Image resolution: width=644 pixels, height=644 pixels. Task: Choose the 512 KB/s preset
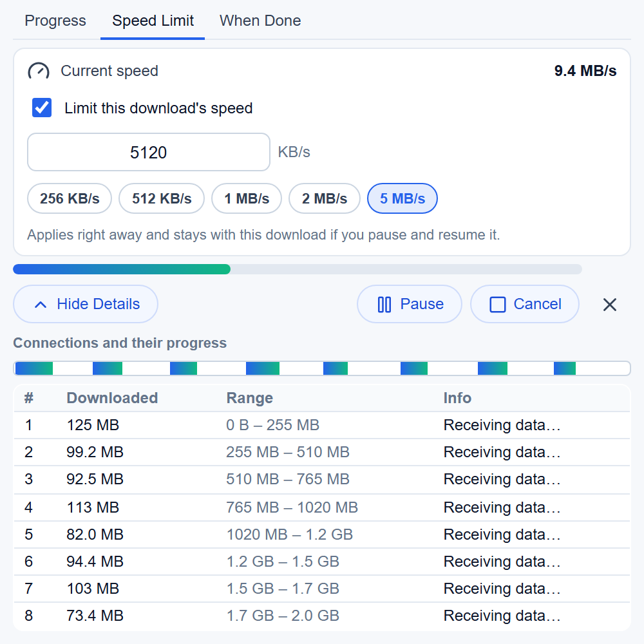click(x=162, y=198)
